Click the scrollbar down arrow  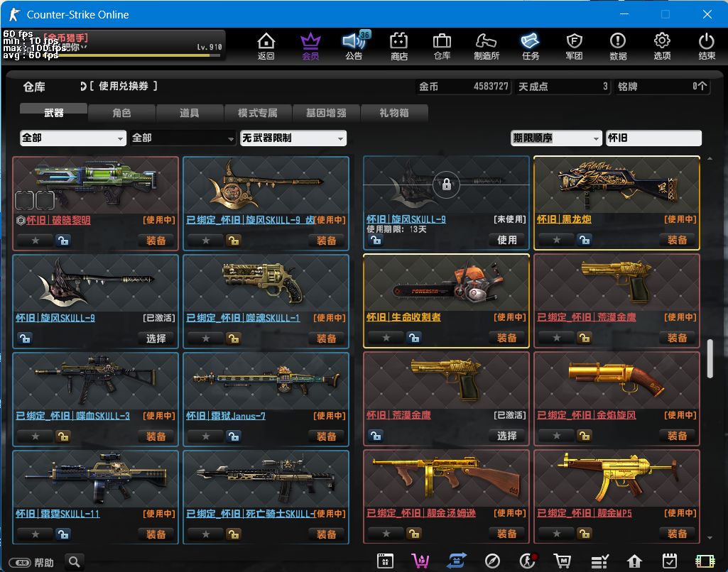click(710, 538)
